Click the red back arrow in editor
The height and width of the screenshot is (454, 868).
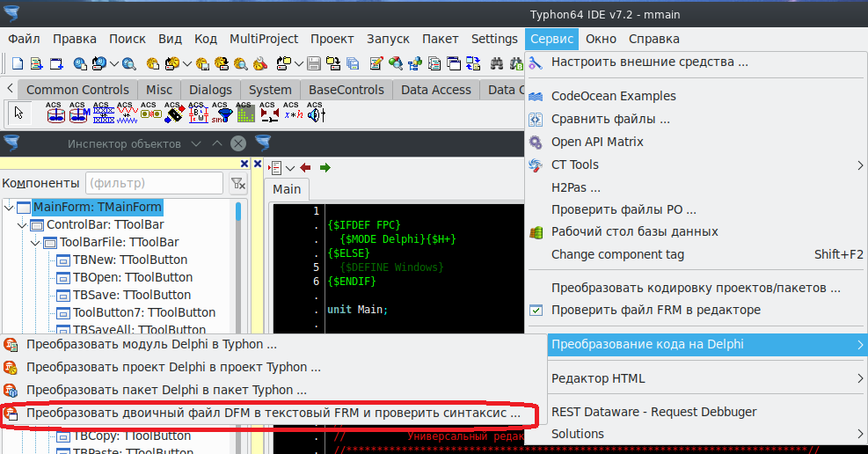click(305, 167)
